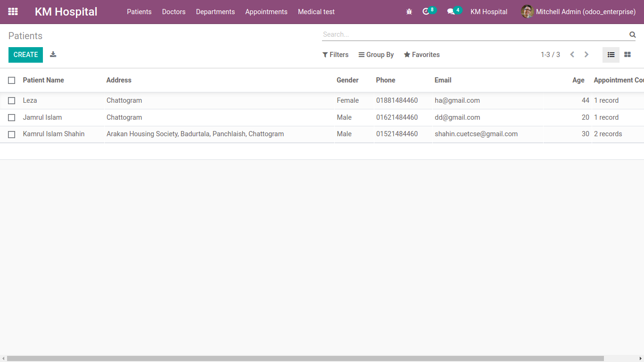Viewport: 644px width, 362px height.
Task: Click the debug bug icon
Action: [409, 12]
